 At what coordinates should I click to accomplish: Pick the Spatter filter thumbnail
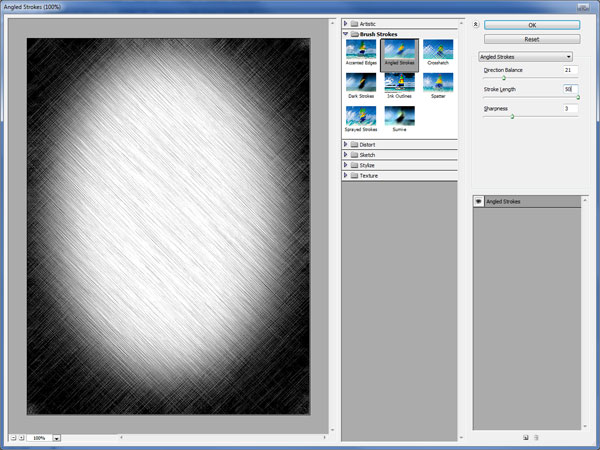tap(437, 84)
